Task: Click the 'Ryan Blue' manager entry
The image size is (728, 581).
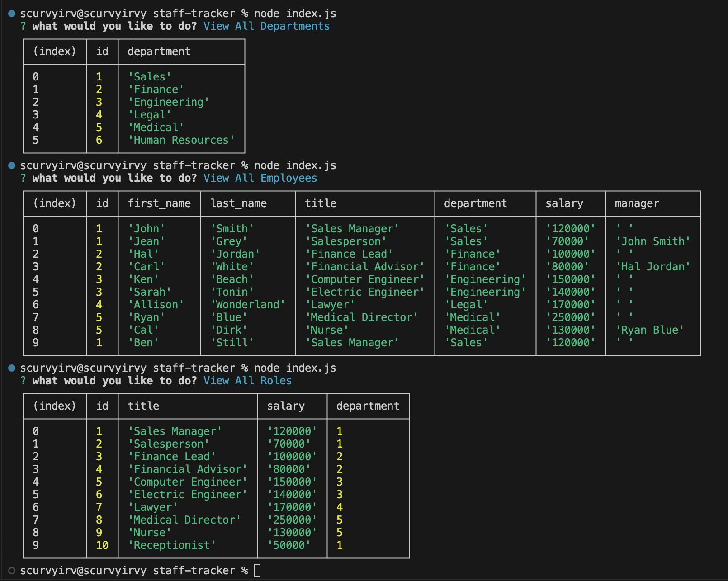Action: tap(650, 330)
